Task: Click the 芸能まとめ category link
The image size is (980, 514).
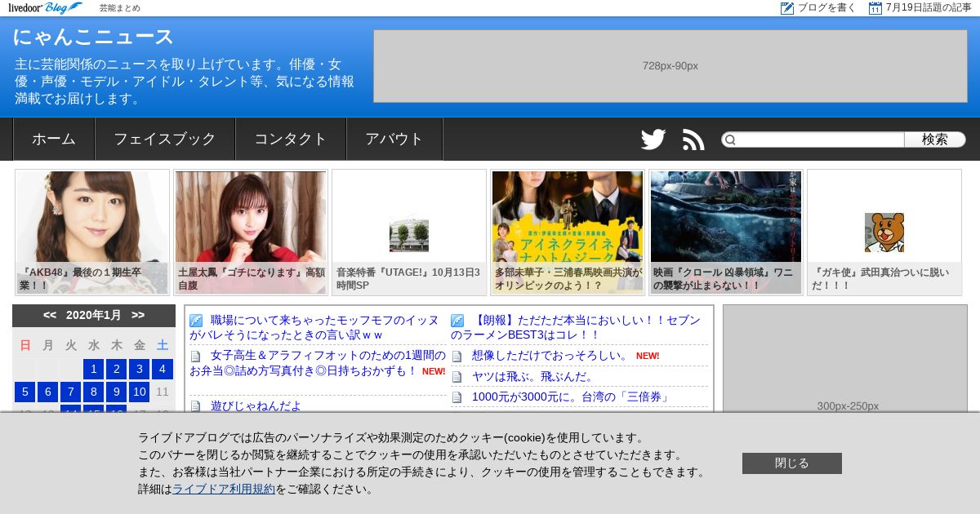Action: tap(120, 8)
